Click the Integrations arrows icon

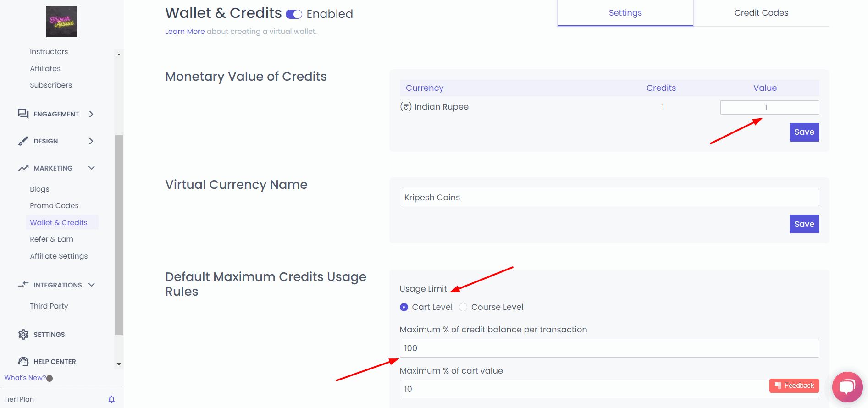point(23,285)
